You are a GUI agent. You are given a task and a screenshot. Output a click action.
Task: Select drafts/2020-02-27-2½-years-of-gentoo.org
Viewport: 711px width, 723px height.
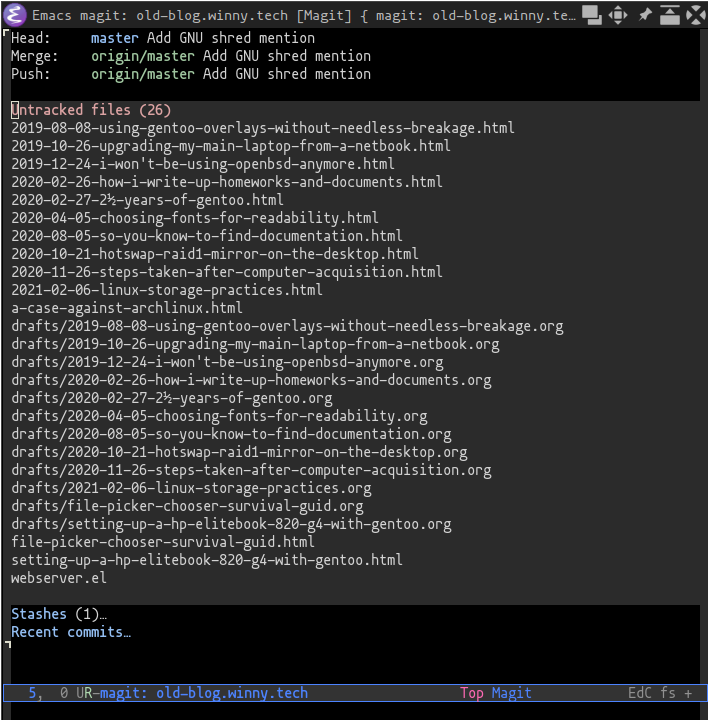172,398
